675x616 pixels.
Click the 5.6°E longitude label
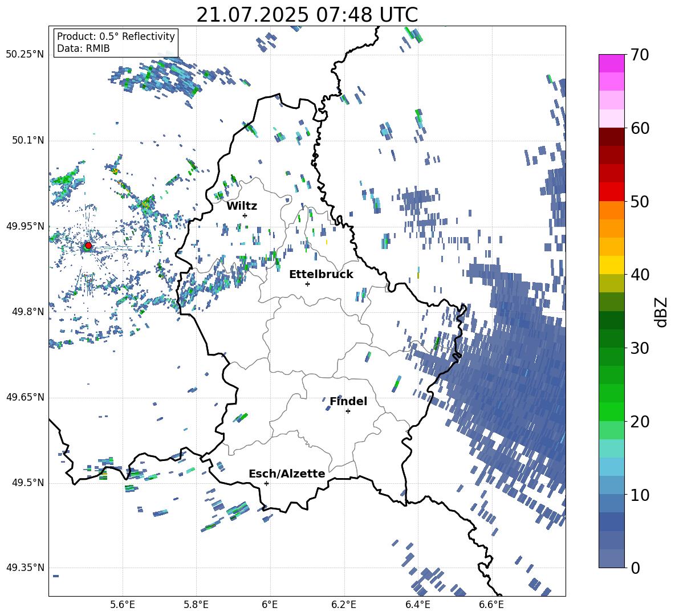click(x=123, y=605)
